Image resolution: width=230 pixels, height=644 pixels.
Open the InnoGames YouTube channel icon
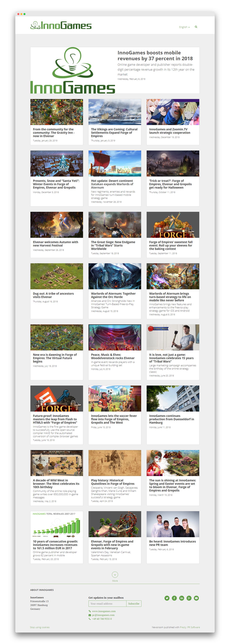[196, 598]
